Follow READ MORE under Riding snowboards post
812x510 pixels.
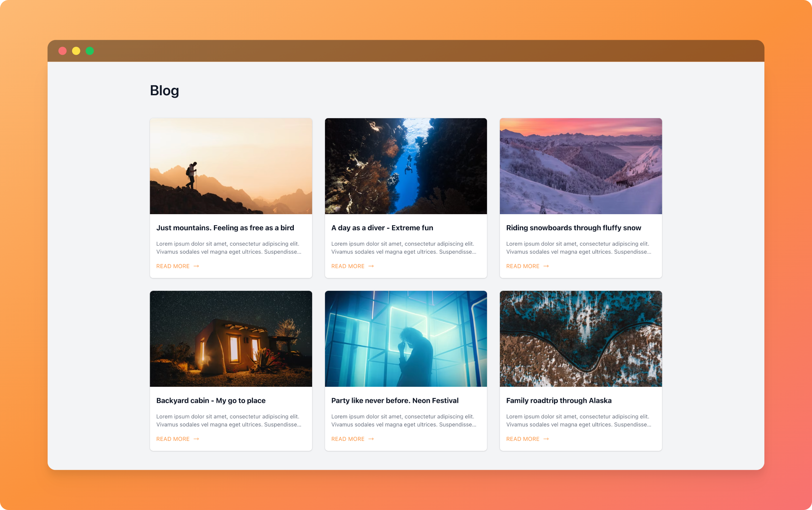click(527, 266)
